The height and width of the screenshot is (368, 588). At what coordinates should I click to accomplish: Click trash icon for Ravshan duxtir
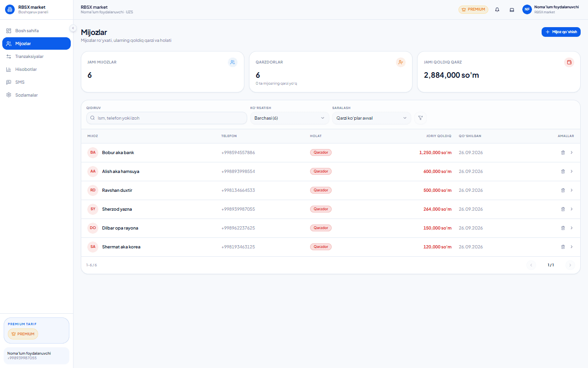563,190
